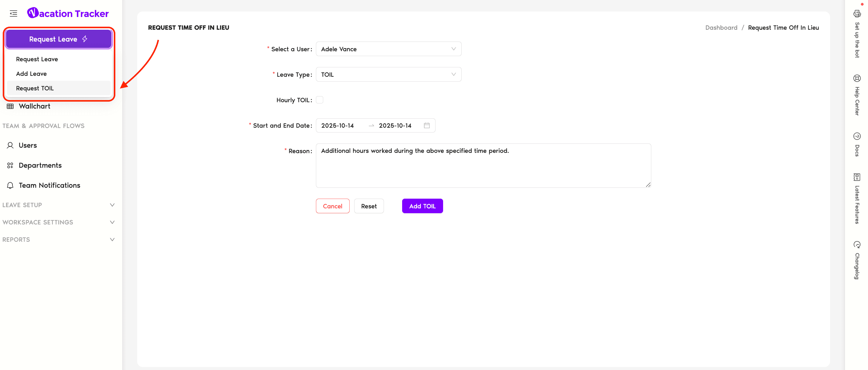This screenshot has width=868, height=370.
Task: Click the calendar icon in date field
Action: click(x=427, y=126)
